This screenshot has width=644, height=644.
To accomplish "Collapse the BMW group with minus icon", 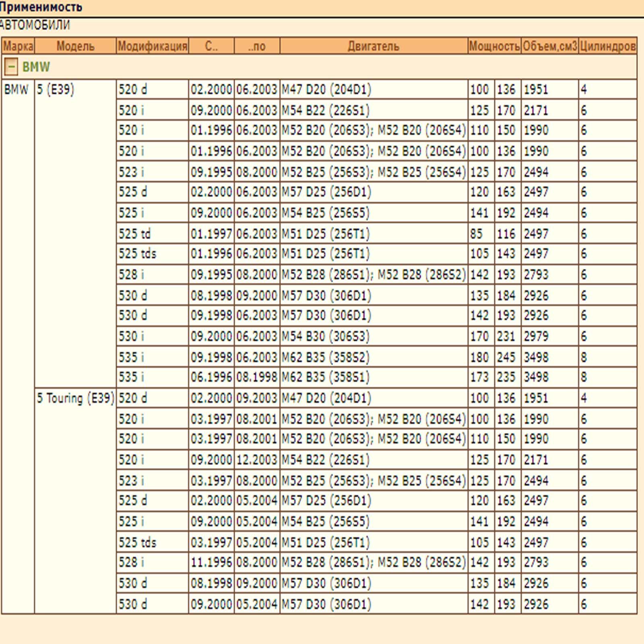I will (11, 67).
